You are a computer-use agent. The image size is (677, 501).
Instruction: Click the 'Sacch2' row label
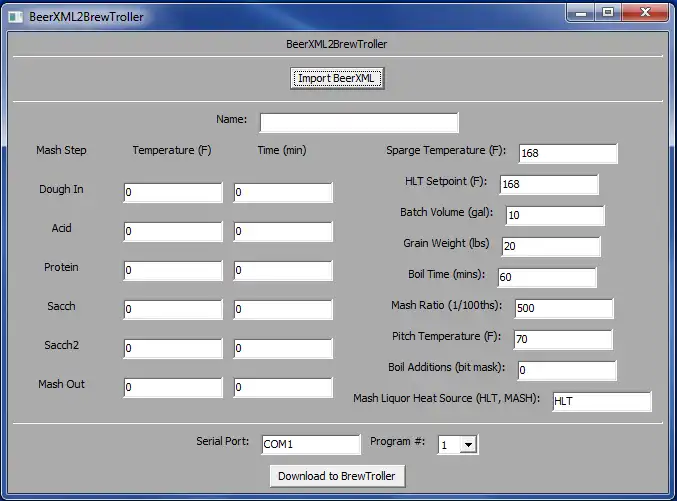click(x=61, y=345)
